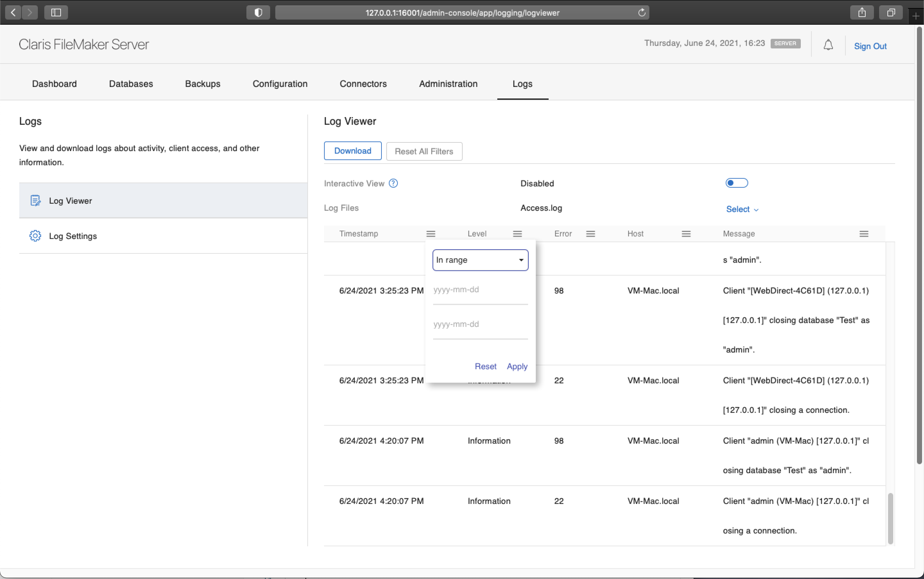The height and width of the screenshot is (579, 924).
Task: Open the Host column filter icon
Action: [686, 234]
